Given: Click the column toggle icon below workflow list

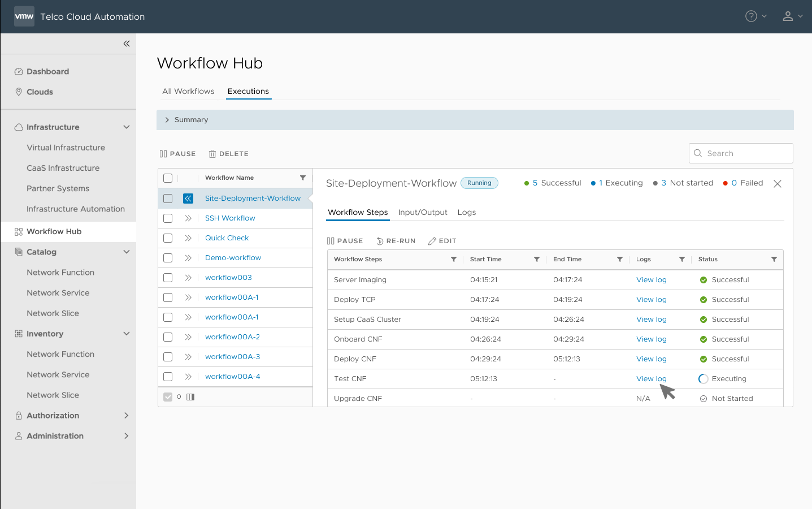Looking at the screenshot, I should click(x=190, y=397).
